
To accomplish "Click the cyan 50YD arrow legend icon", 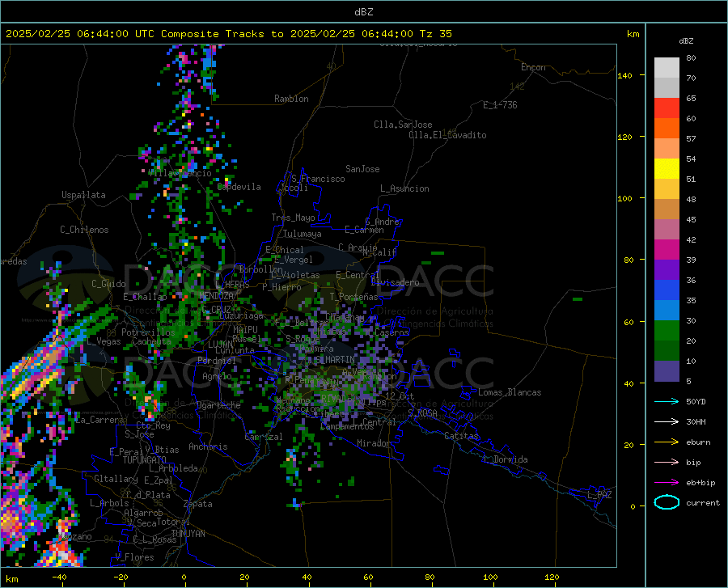I will coord(667,401).
